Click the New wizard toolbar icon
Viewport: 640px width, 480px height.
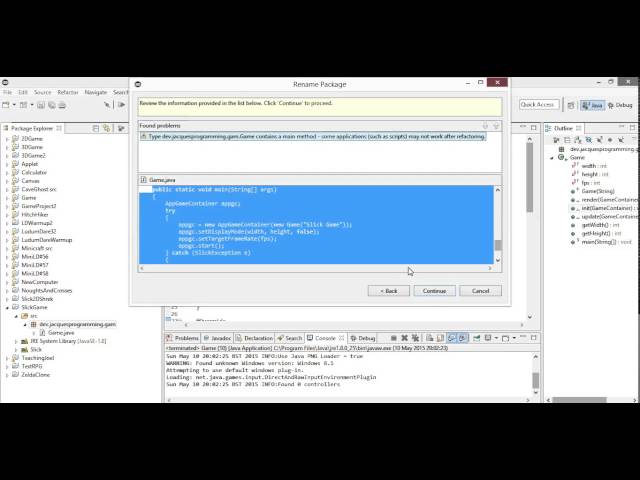[x=6, y=105]
